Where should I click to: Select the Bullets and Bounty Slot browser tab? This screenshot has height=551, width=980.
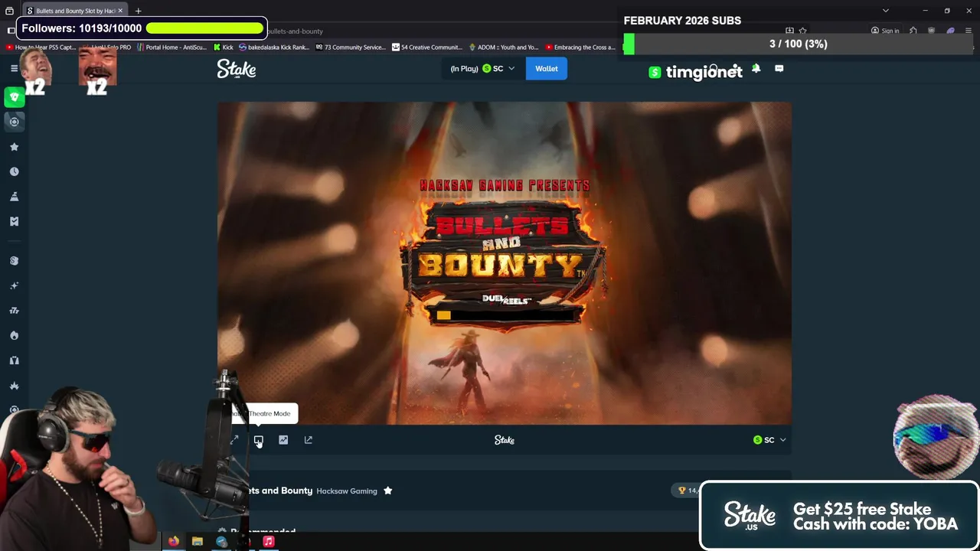74,11
